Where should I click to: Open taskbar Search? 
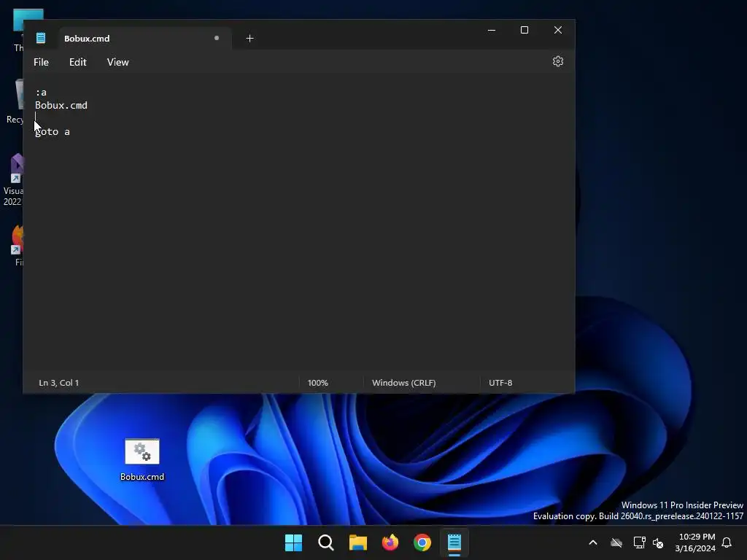[x=326, y=542]
